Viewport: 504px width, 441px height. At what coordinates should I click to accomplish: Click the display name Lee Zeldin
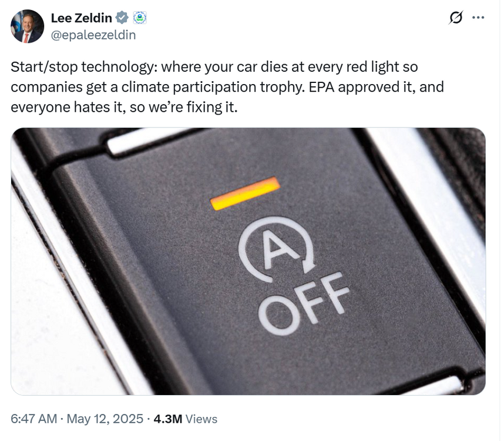(x=83, y=18)
